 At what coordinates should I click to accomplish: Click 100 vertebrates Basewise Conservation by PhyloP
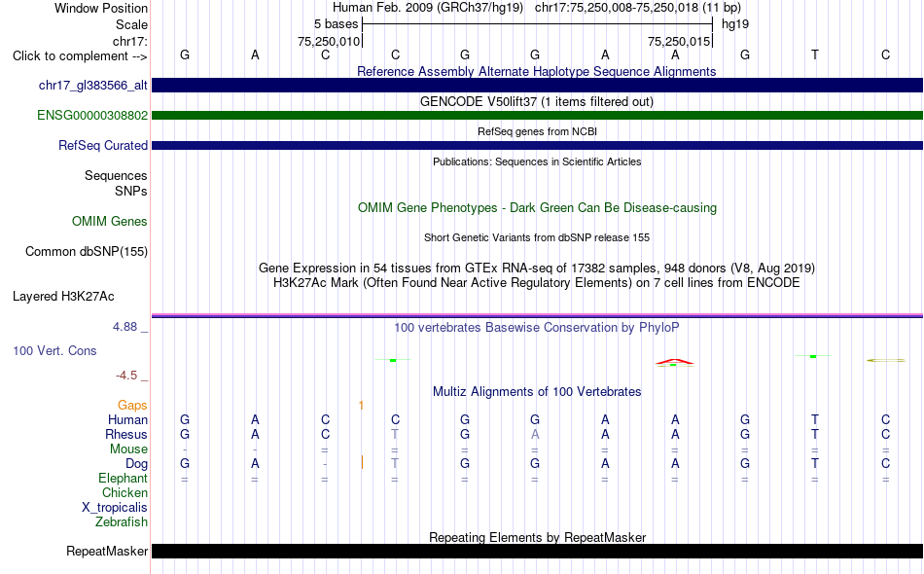click(537, 327)
